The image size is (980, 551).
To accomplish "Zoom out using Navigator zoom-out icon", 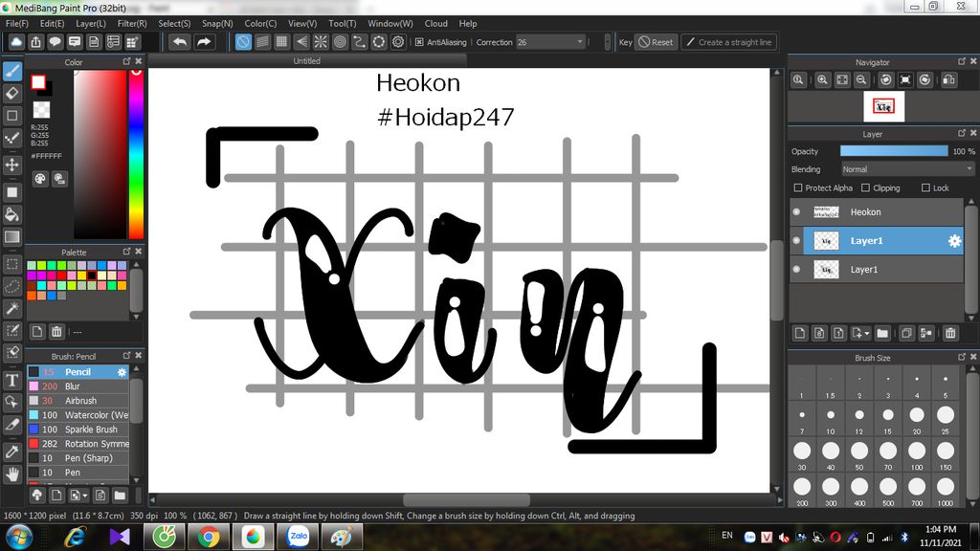I will [861, 80].
